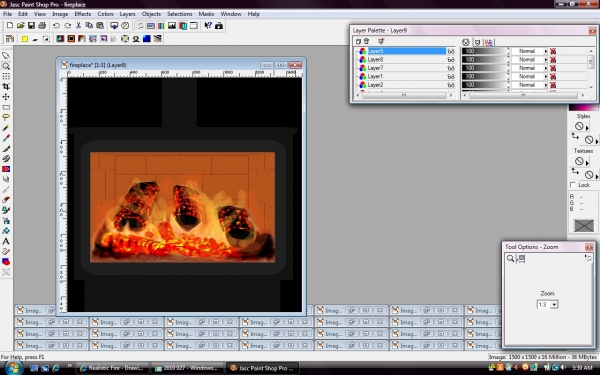
Task: Open the Selections menu
Action: (179, 14)
